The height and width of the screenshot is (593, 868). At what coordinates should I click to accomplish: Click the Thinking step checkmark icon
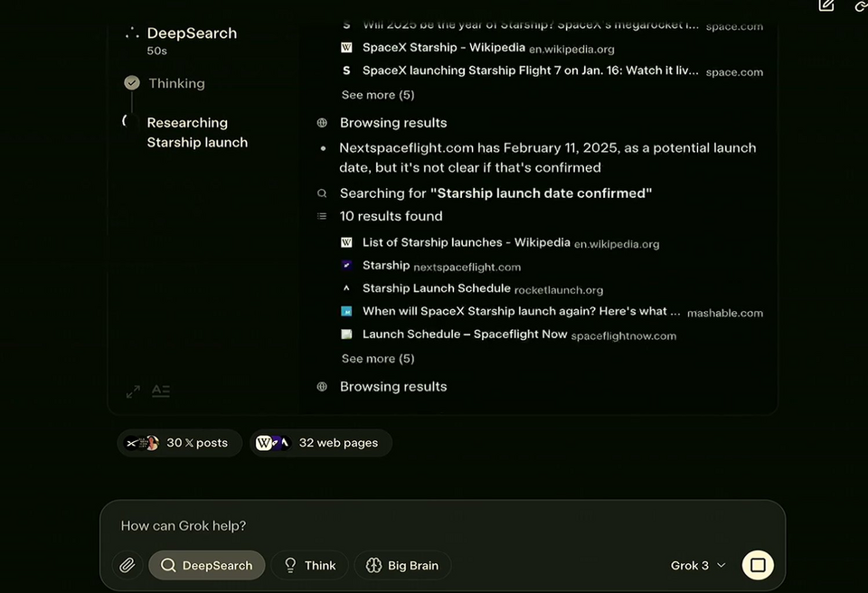[x=132, y=83]
